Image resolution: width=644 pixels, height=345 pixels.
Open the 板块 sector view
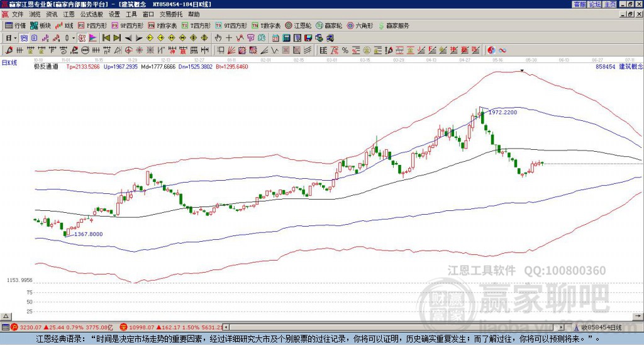(x=40, y=25)
